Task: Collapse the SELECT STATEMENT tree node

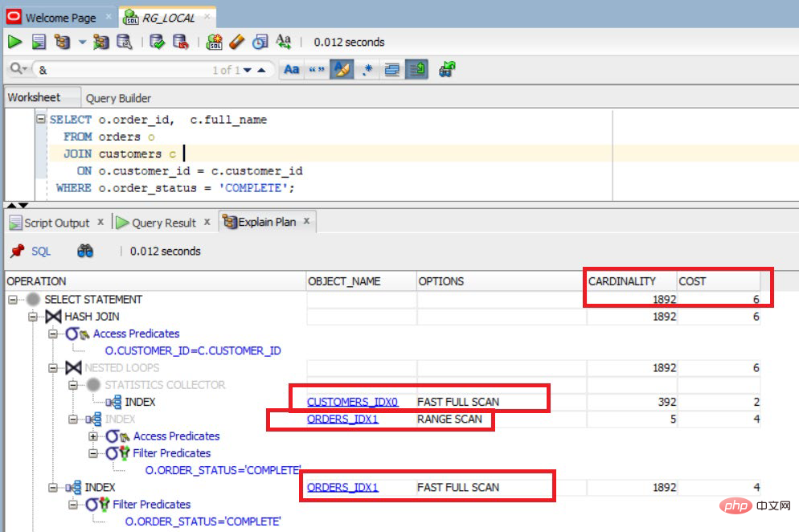Action: coord(13,300)
